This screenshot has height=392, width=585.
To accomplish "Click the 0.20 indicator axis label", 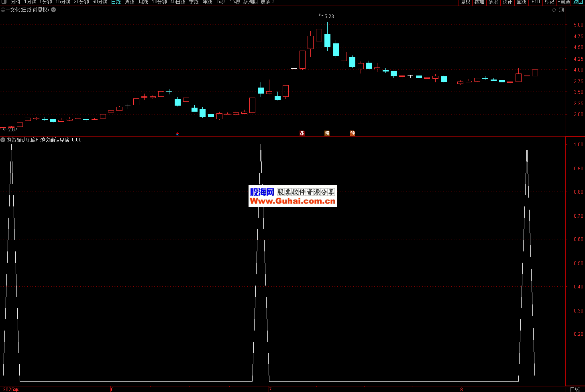I will pos(579,334).
